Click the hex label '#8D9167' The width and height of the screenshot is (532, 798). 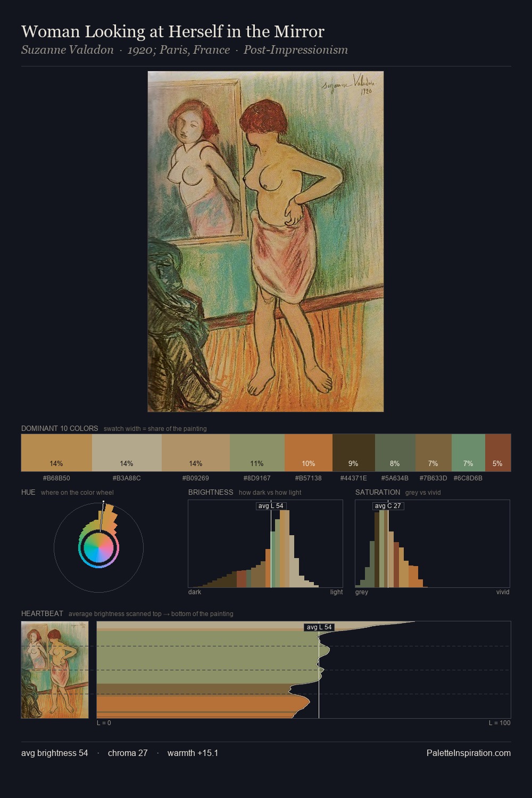257,478
